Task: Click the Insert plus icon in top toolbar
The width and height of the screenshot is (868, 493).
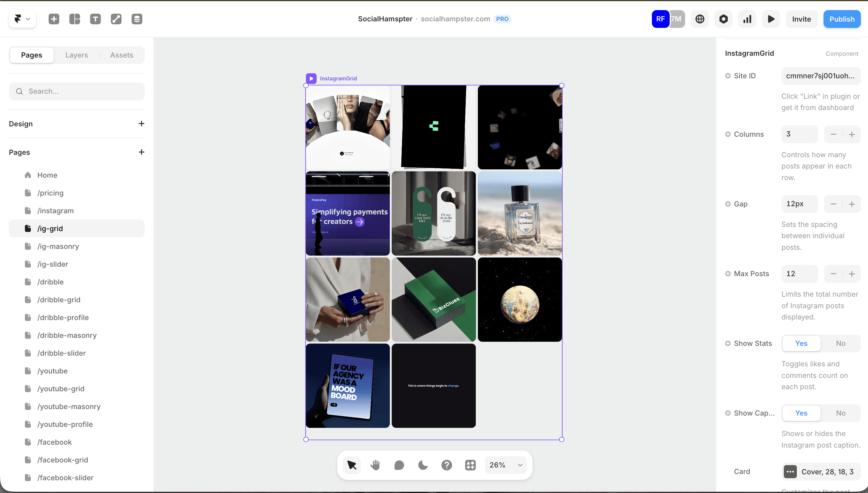Action: point(54,19)
